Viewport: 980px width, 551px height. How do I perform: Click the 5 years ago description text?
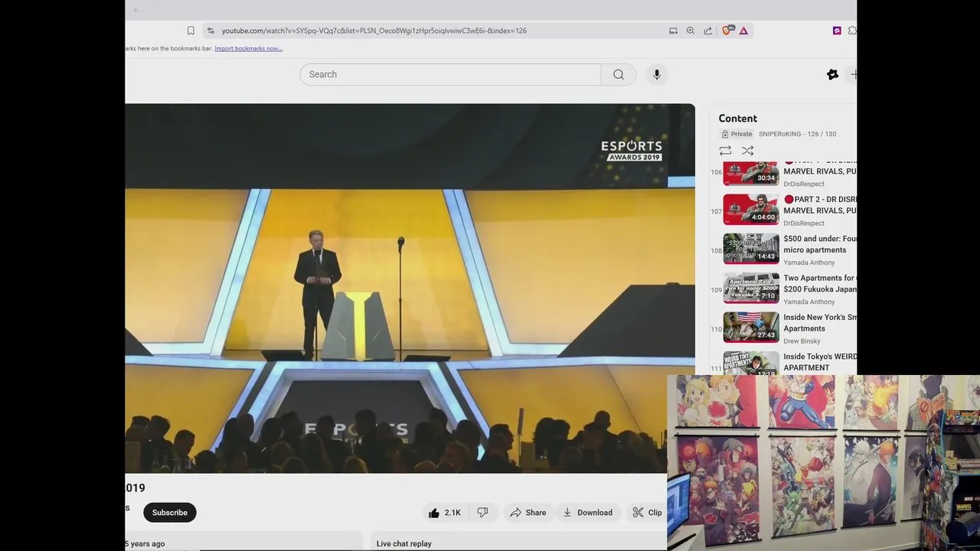tap(145, 543)
